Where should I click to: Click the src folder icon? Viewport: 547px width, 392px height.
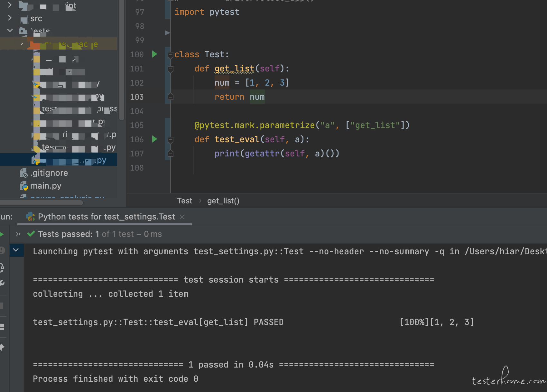[x=24, y=20]
